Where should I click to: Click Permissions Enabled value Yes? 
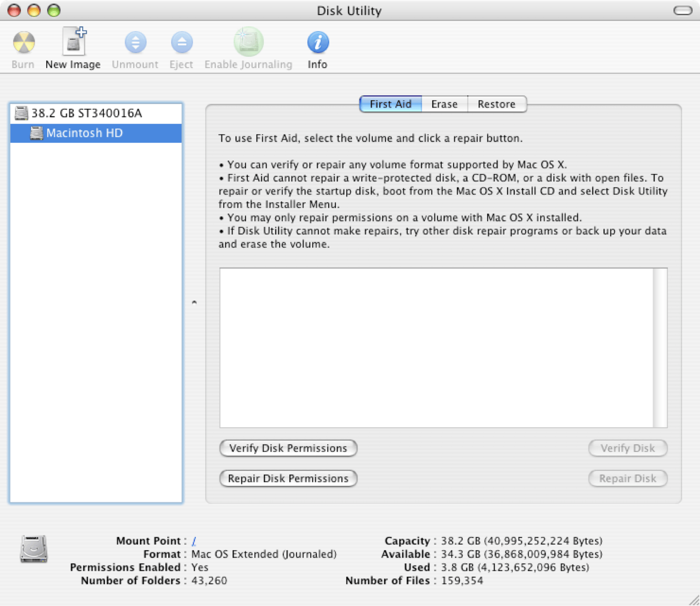point(200,567)
